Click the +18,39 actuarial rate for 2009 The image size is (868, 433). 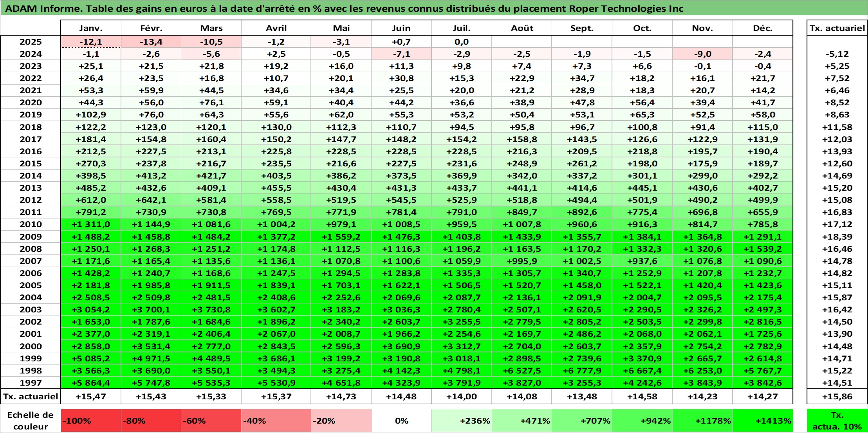pyautogui.click(x=837, y=236)
